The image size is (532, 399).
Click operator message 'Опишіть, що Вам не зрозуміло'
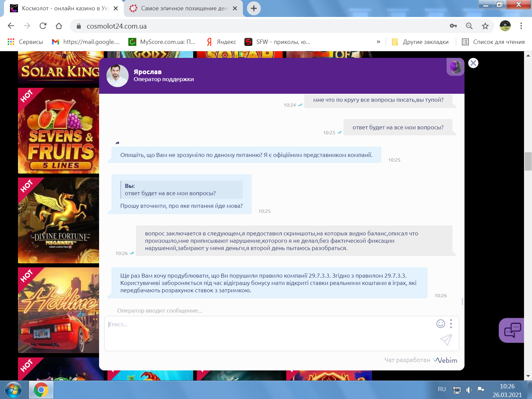[246, 155]
